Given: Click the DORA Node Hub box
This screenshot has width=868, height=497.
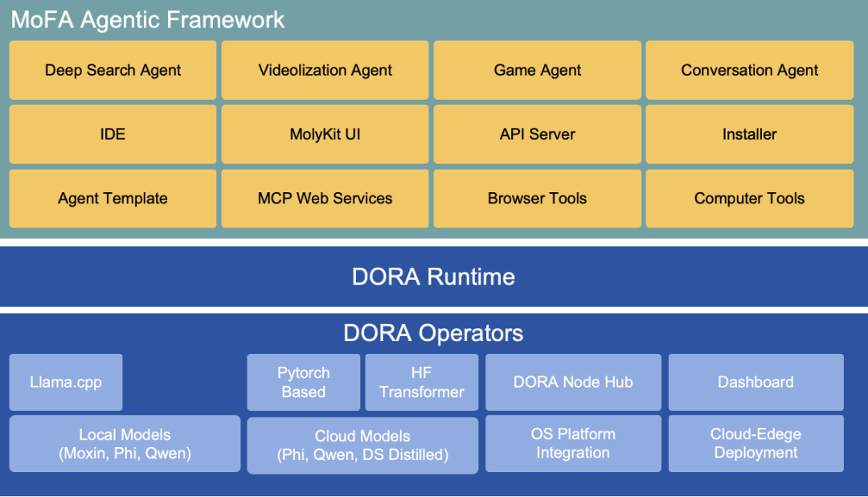Looking at the screenshot, I should (573, 382).
